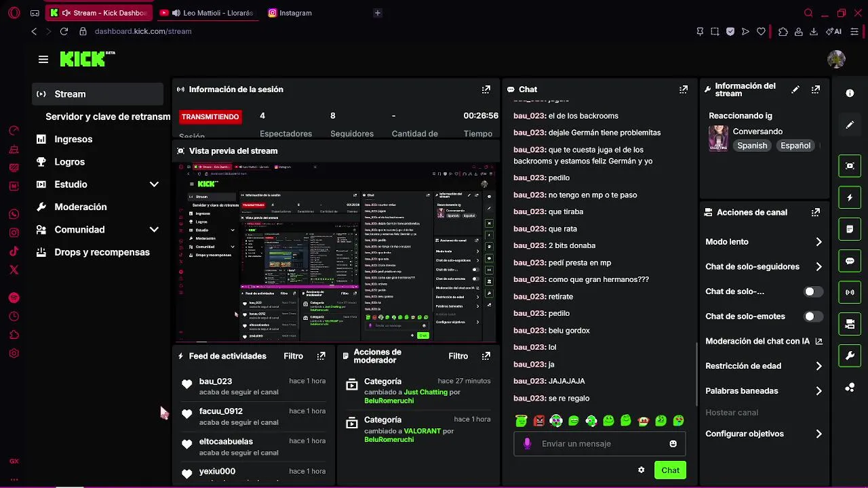Select the first green emote in the emote row

(x=521, y=421)
